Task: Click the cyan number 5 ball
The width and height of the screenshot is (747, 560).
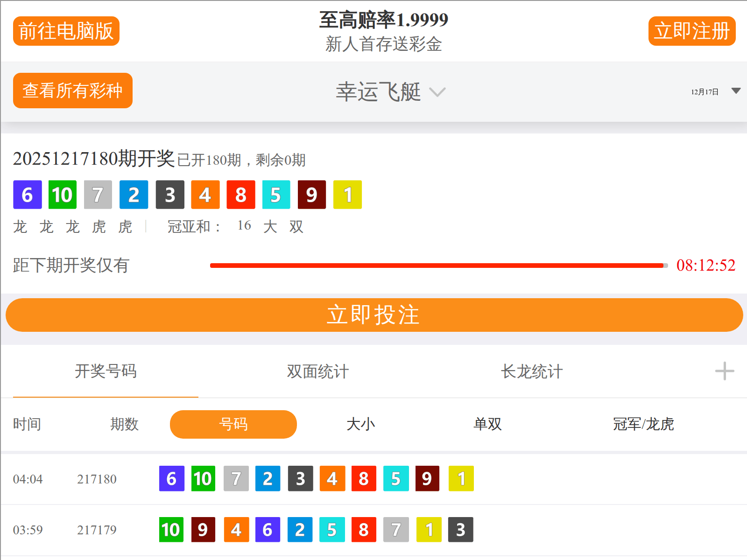Action: point(275,195)
